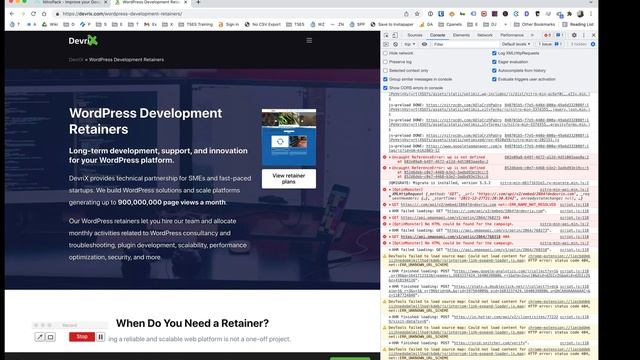
Task: Show more DevTools tabs via chevron
Action: coord(532,35)
